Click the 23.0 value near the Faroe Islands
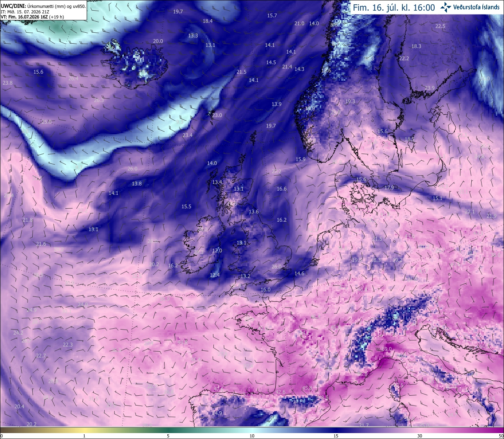 coord(217,115)
